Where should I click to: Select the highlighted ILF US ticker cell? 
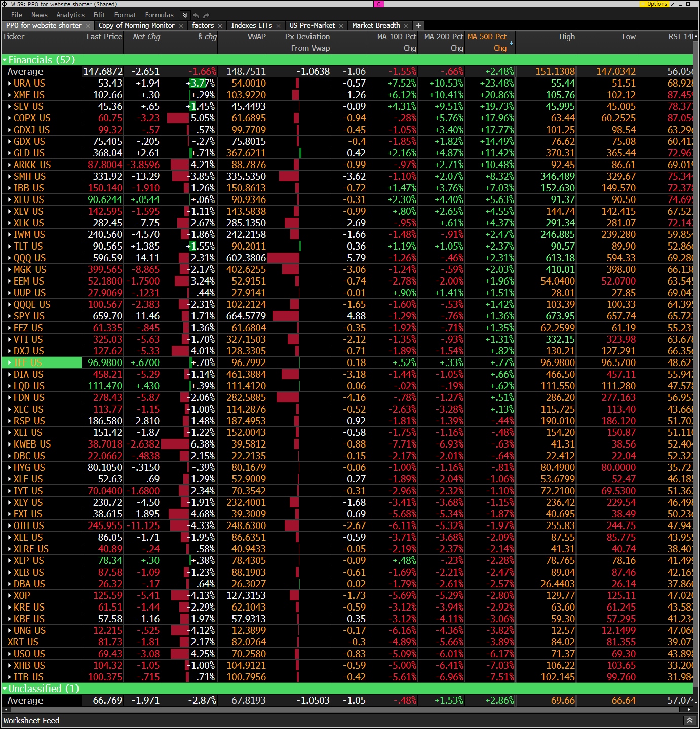click(42, 362)
